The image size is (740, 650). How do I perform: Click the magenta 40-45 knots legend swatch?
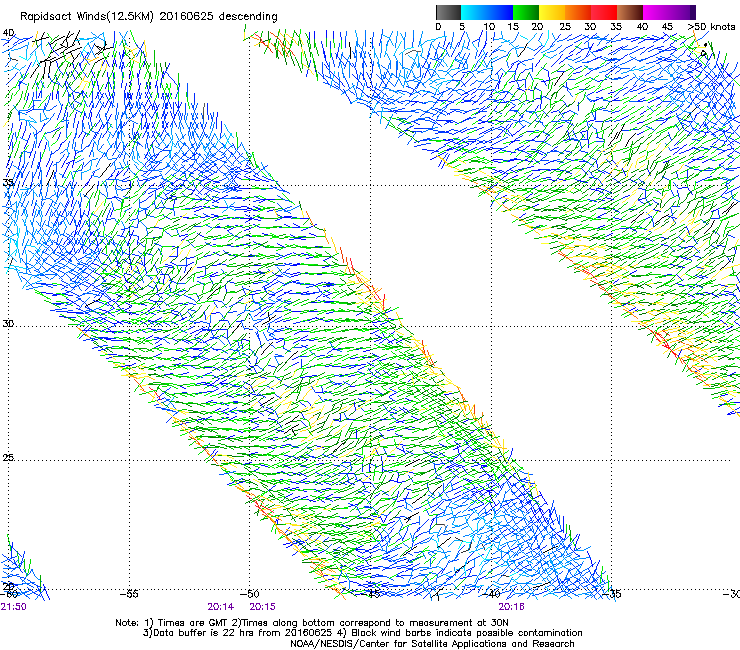[656, 12]
